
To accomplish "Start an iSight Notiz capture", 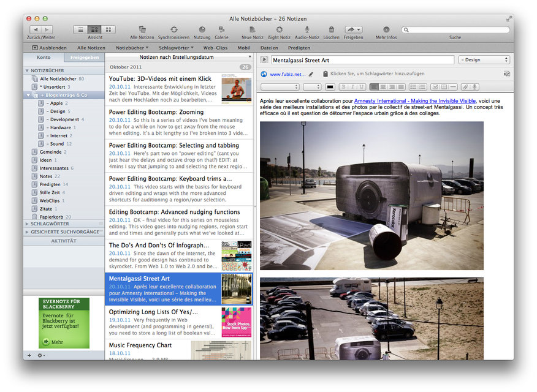I will pyautogui.click(x=279, y=29).
